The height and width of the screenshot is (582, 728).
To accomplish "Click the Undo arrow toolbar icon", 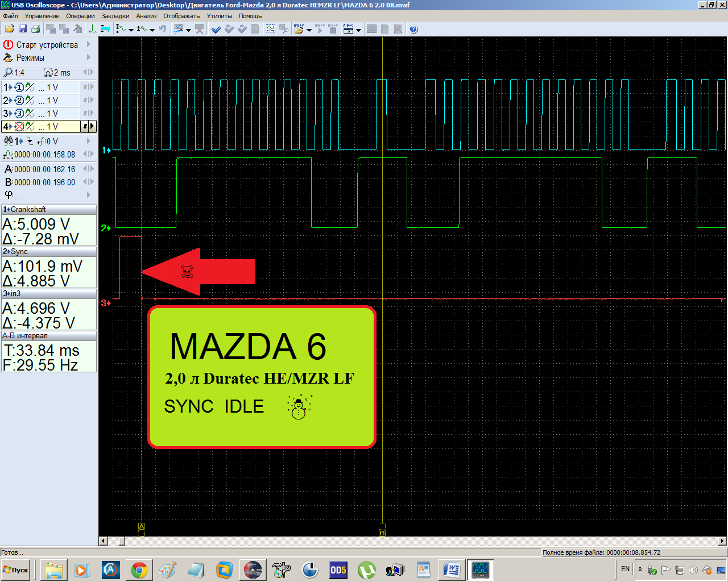I will pos(163,29).
